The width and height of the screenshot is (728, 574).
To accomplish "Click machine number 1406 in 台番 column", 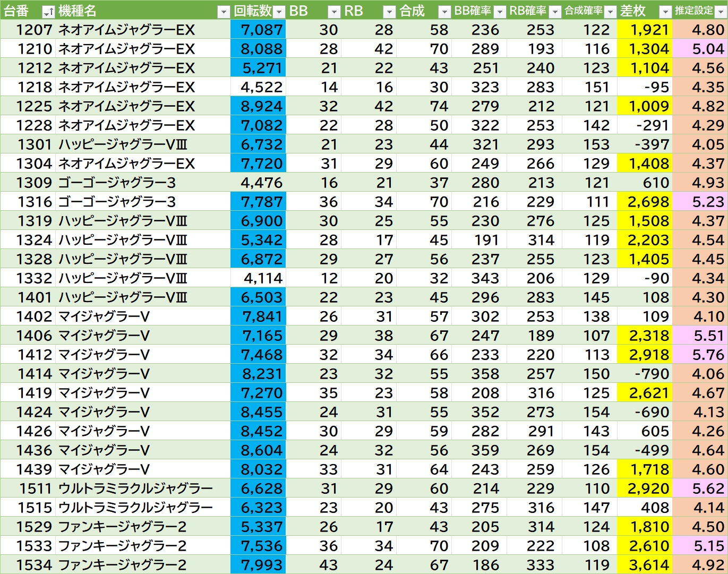I will click(x=28, y=336).
